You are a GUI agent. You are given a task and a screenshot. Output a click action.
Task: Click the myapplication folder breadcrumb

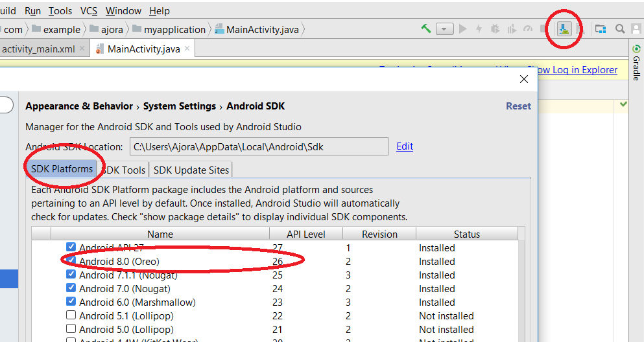(169, 30)
